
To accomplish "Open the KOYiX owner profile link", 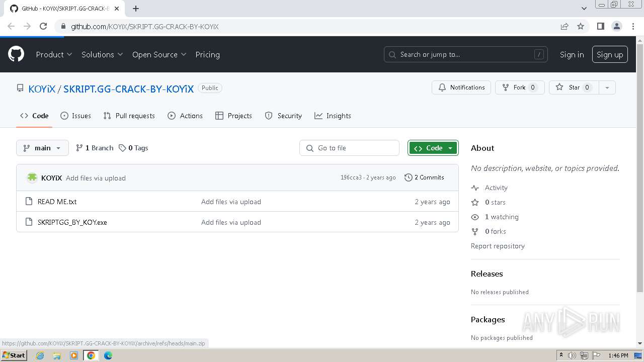I will tap(42, 88).
